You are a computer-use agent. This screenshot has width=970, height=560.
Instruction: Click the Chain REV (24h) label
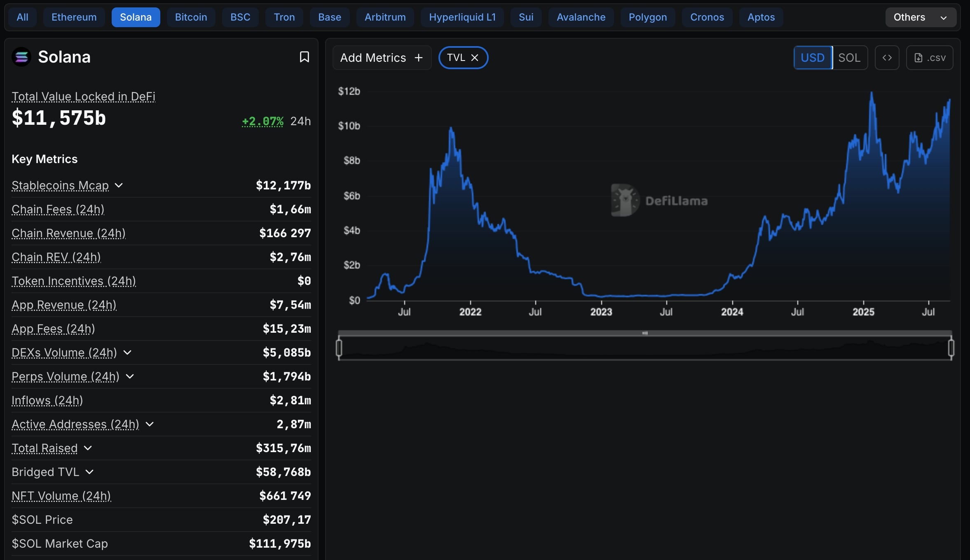click(56, 257)
